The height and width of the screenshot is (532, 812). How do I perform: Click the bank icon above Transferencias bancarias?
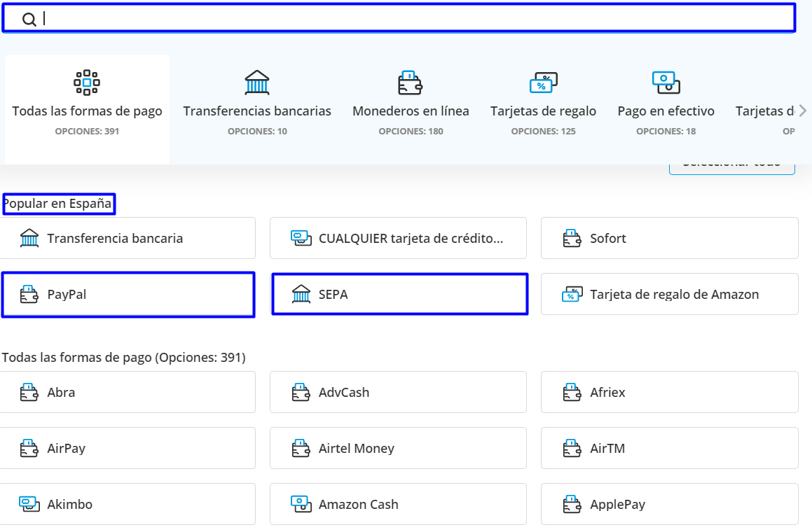click(257, 83)
